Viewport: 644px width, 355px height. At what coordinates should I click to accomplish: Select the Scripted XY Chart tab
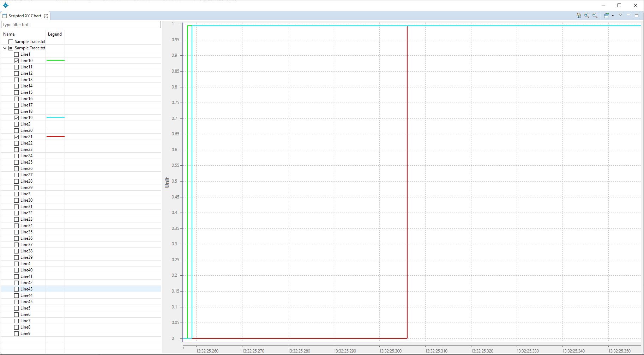pyautogui.click(x=25, y=16)
